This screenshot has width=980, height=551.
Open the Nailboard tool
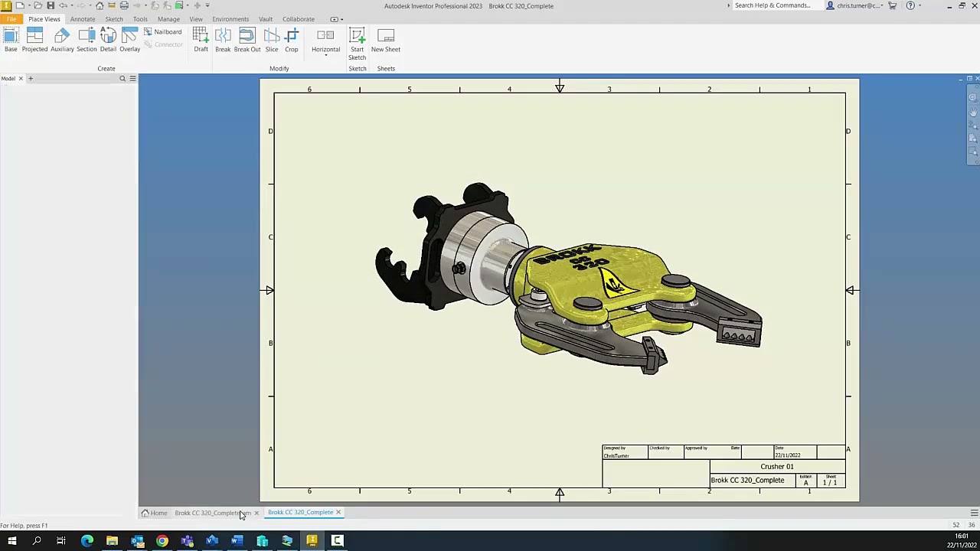click(x=162, y=32)
